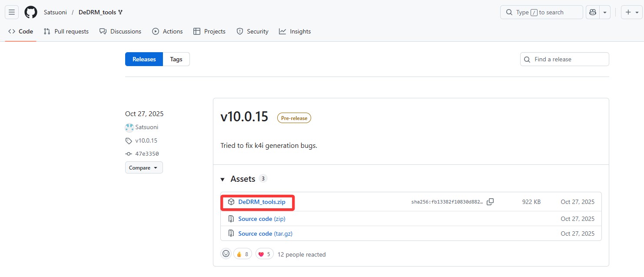Viewport: 644px width, 277px height.
Task: Toggle the thumbs up reaction
Action: tap(242, 254)
